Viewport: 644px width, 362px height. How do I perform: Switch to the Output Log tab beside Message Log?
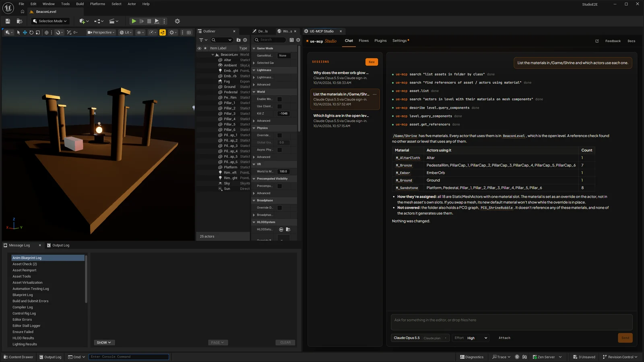tap(58, 245)
